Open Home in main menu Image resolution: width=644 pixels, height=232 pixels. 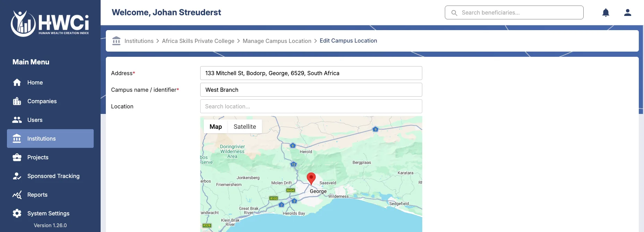click(50, 82)
